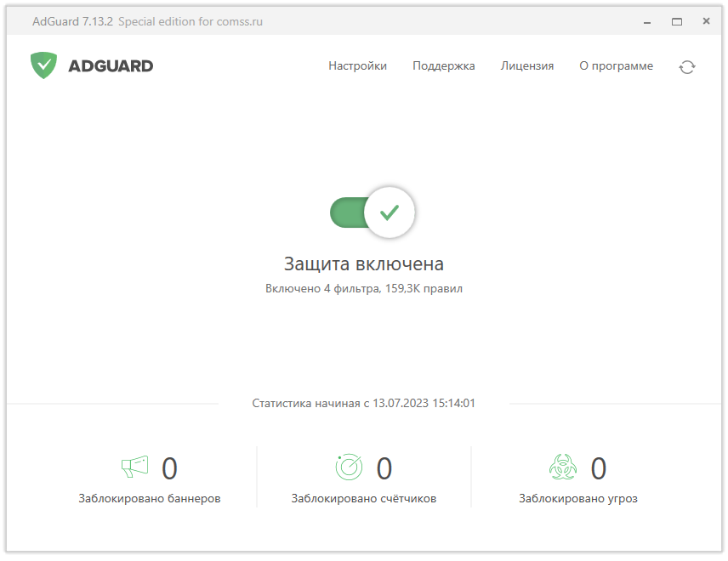Image resolution: width=728 pixels, height=561 pixels.
Task: Click the ADGUARD wordmark text
Action: pos(111,66)
